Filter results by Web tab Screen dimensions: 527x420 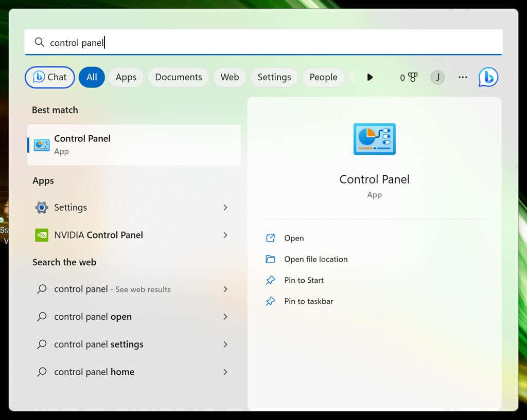(x=230, y=77)
